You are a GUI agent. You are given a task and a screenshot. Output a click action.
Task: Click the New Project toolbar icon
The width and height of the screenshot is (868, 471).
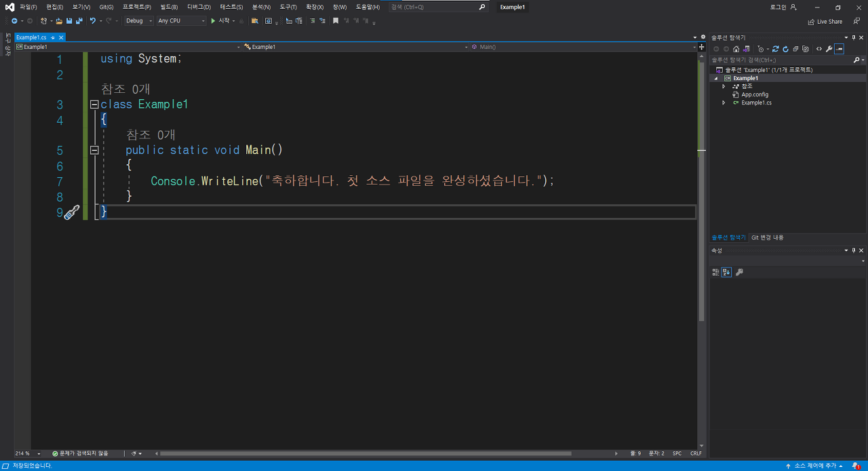pos(43,21)
